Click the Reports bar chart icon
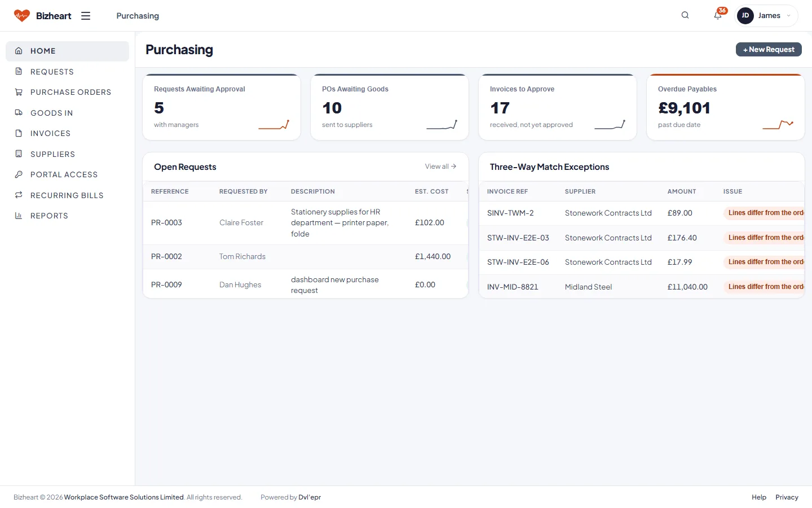The width and height of the screenshot is (812, 508). [x=19, y=216]
